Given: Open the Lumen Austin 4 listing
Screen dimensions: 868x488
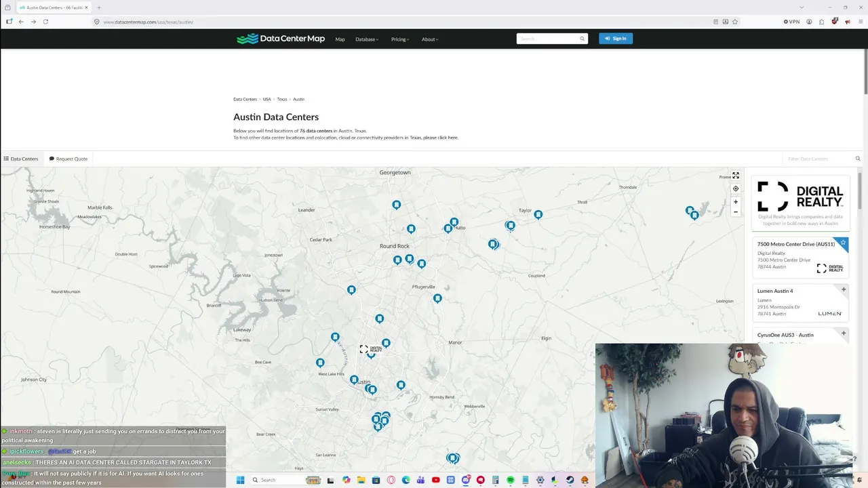Looking at the screenshot, I should click(775, 291).
